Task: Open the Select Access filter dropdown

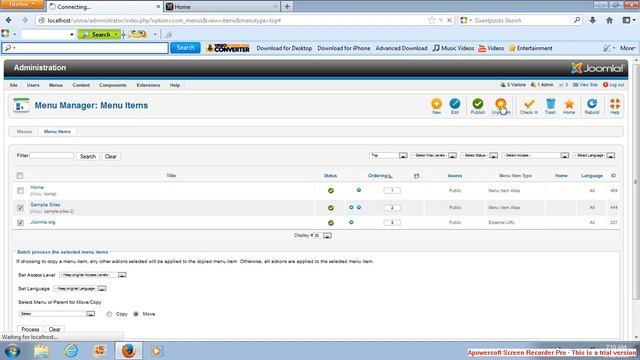Action: tap(536, 156)
